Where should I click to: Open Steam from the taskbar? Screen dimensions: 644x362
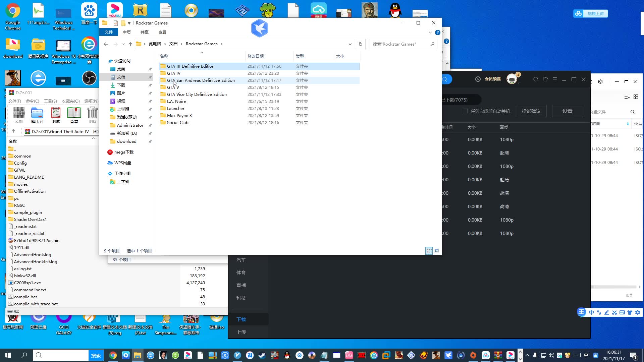click(262, 355)
